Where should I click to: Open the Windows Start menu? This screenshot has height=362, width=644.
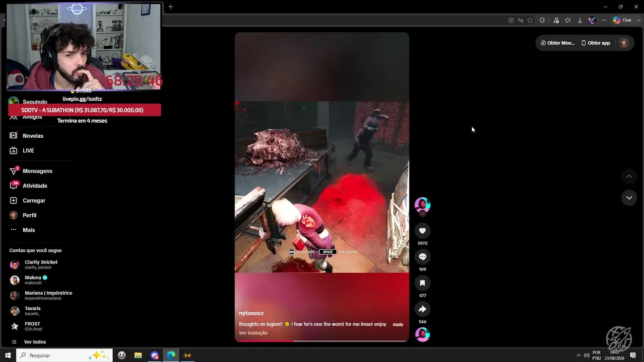click(x=8, y=355)
